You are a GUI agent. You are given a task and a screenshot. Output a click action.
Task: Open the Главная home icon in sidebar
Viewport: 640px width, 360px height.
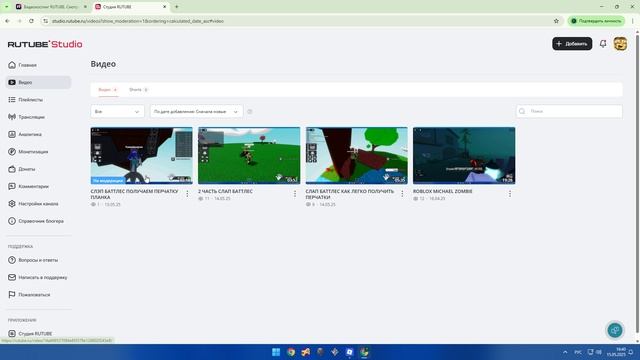click(12, 65)
